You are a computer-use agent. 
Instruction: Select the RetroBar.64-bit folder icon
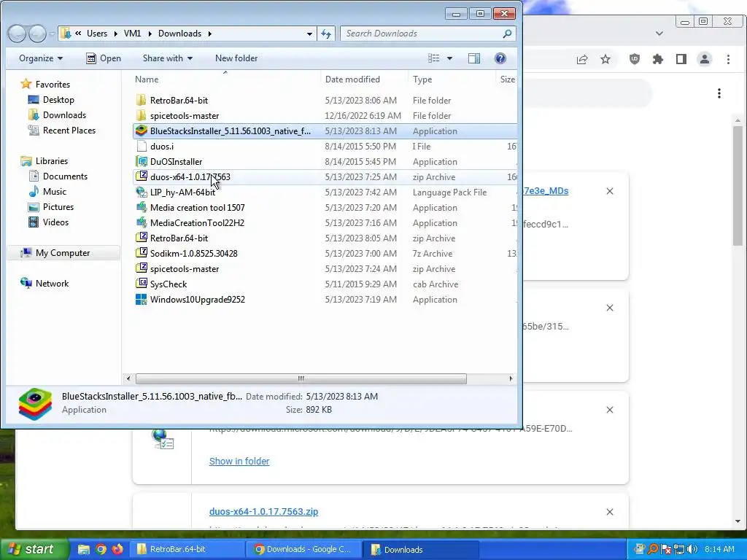tap(141, 101)
